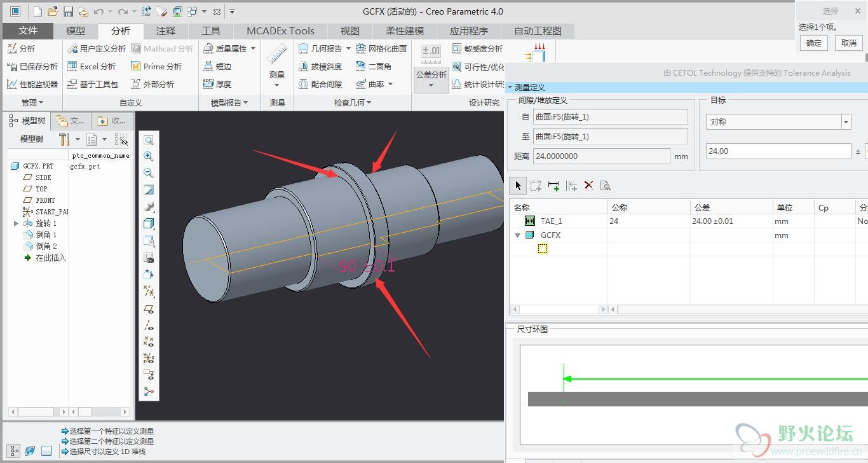Select the arrow pointer tool in tolerance panel

tap(518, 185)
